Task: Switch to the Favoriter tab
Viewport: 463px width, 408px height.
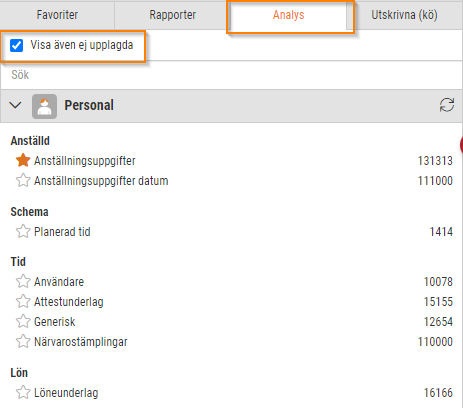Action: (x=57, y=15)
